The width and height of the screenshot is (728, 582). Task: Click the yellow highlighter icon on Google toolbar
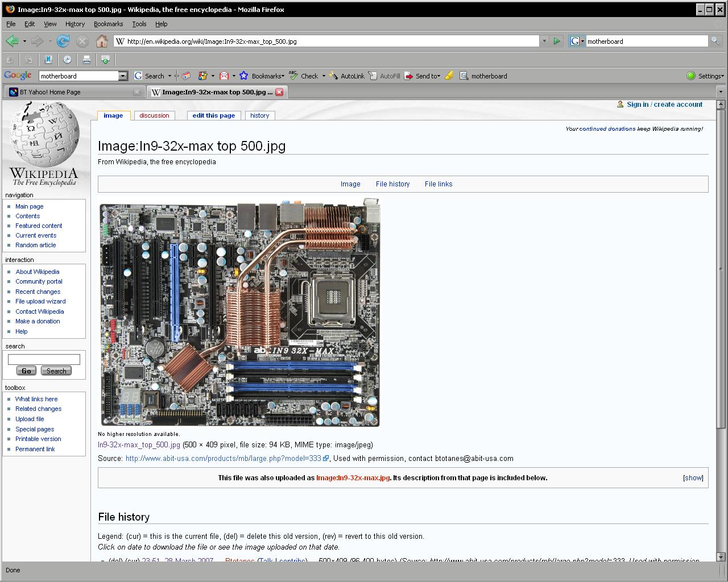point(449,76)
